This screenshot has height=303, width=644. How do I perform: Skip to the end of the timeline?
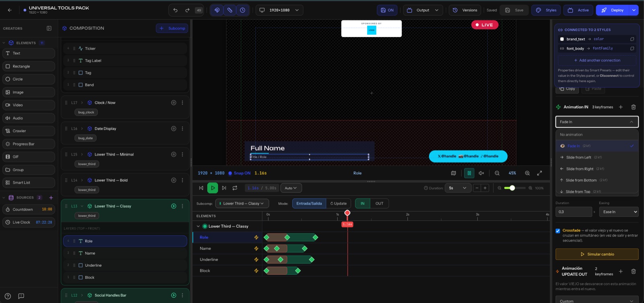(x=224, y=188)
